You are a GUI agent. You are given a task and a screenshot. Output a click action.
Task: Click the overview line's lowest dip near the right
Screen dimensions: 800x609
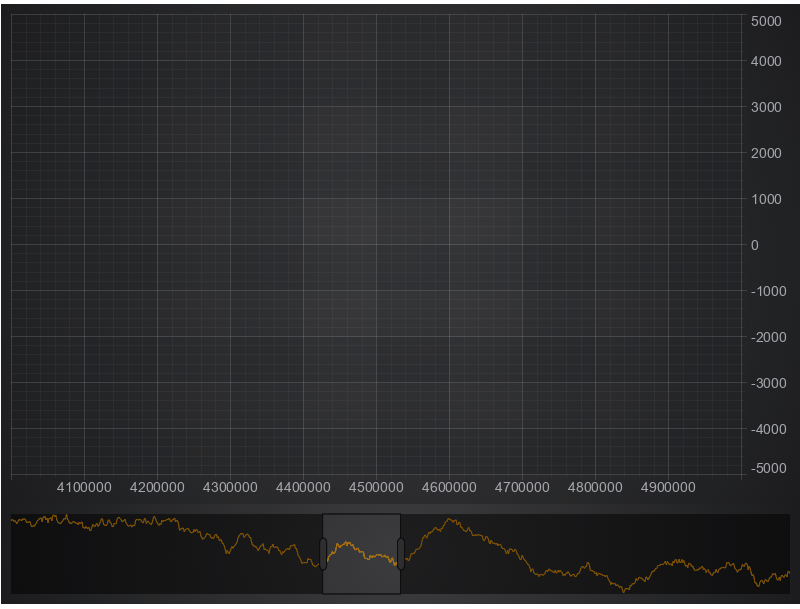pyautogui.click(x=625, y=590)
